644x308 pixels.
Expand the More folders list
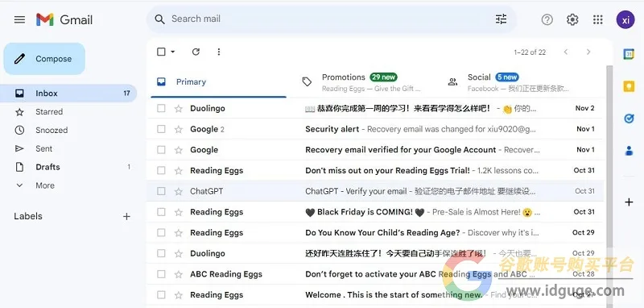click(x=45, y=185)
